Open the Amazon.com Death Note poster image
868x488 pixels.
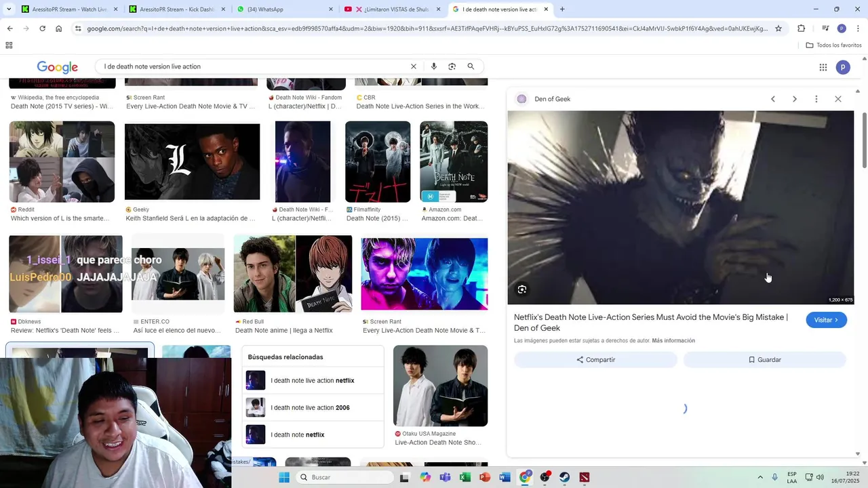tap(454, 162)
